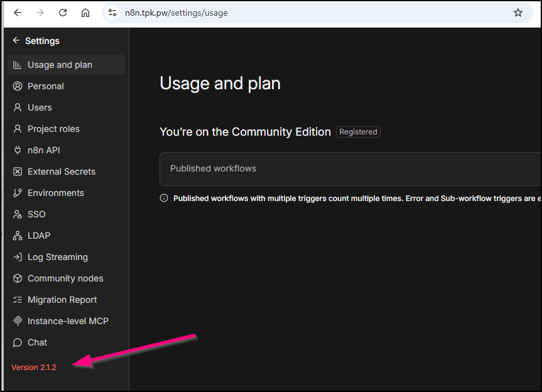Click the browser address bar URL
Viewport: 542px width, 392px height.
[x=176, y=13]
